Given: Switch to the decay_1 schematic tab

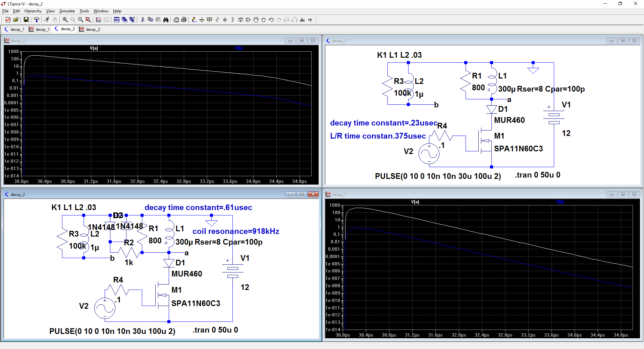Looking at the screenshot, I should [x=14, y=30].
